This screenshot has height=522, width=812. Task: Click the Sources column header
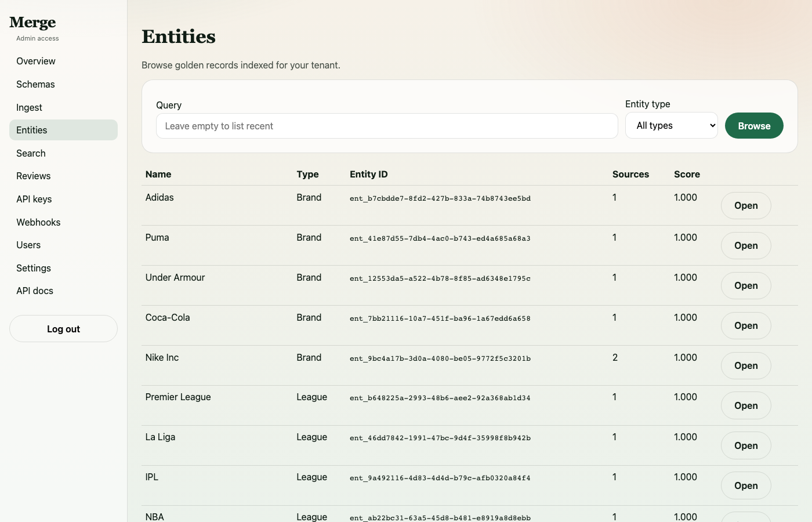tap(630, 174)
